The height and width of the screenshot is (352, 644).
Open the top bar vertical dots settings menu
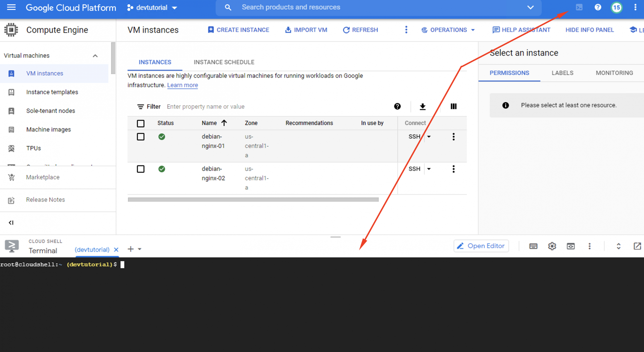click(635, 7)
